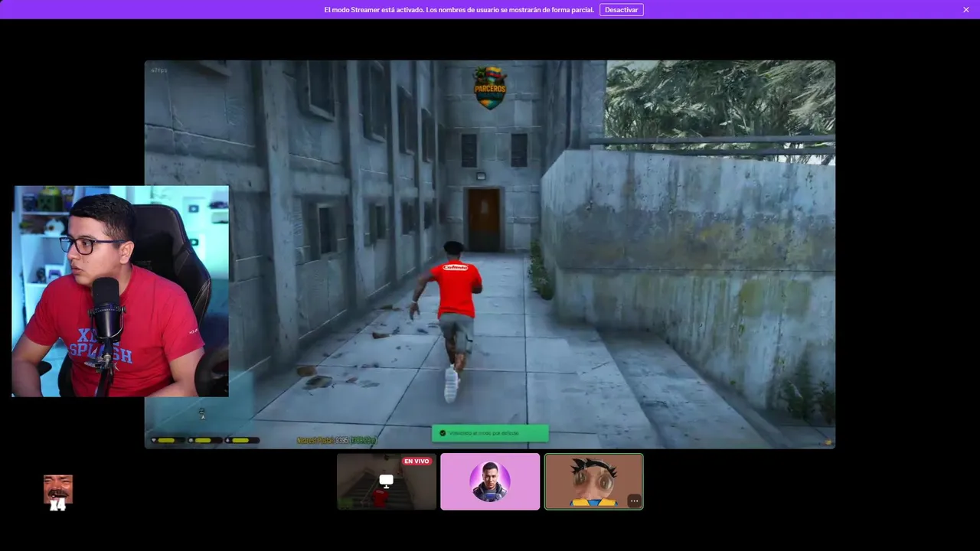Click the laughing man emoji reaction x4
Viewport: 980px width, 551px height.
(58, 492)
